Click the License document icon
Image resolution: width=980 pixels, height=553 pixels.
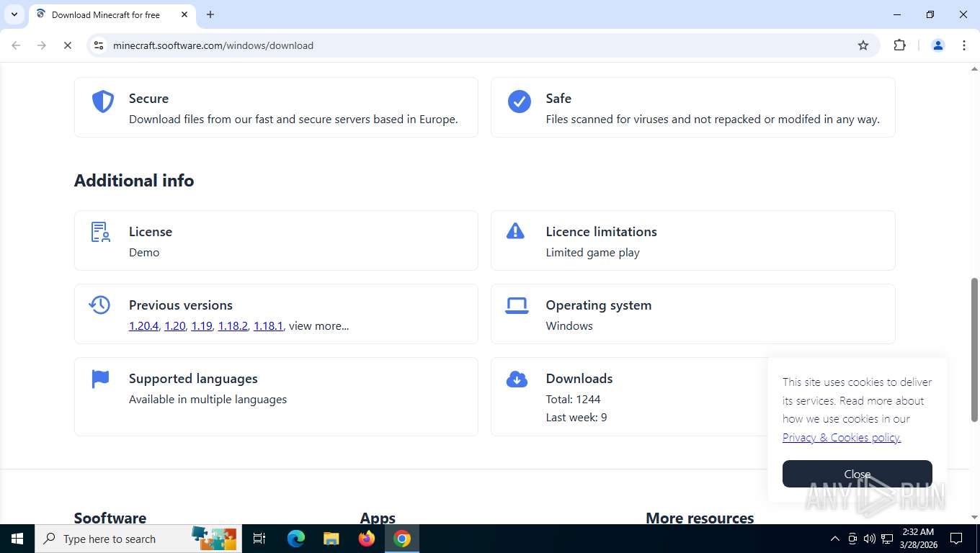[x=101, y=232]
